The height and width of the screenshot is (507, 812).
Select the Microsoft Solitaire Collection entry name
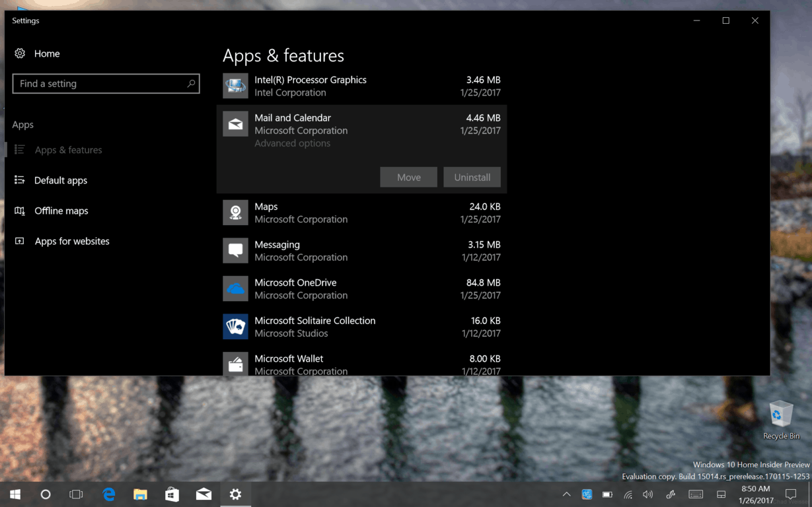coord(314,320)
